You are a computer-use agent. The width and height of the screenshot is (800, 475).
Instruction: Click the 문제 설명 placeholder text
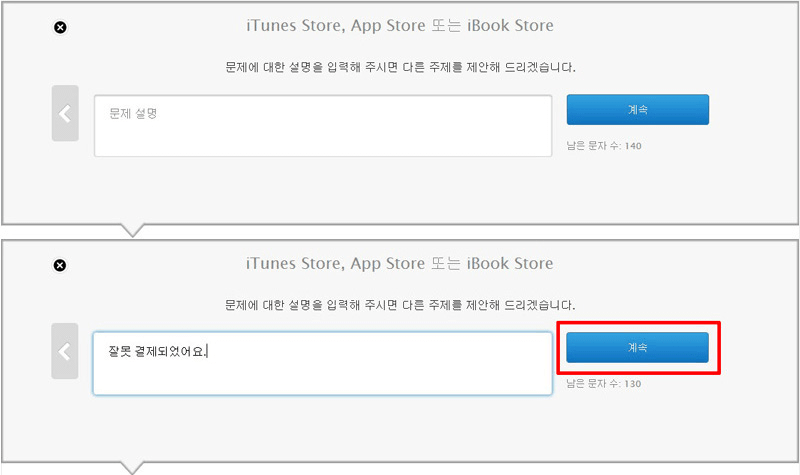133,113
